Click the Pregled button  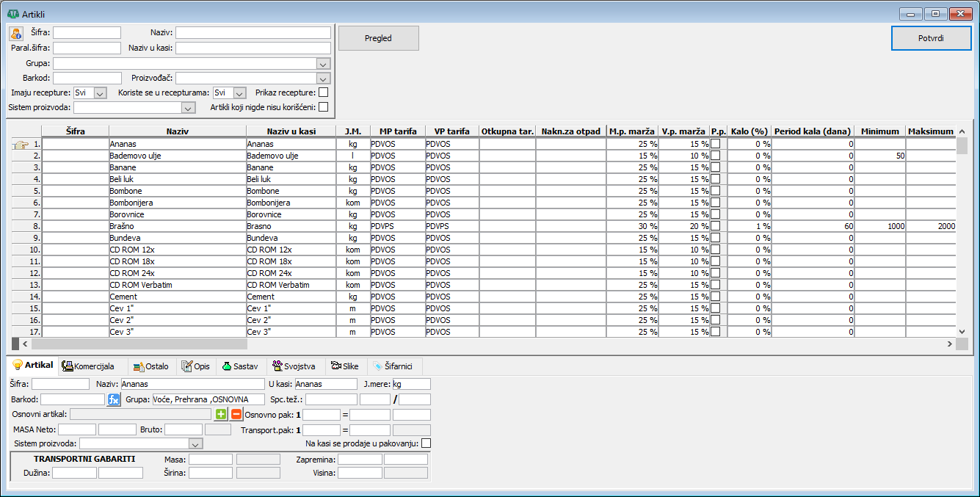point(378,38)
